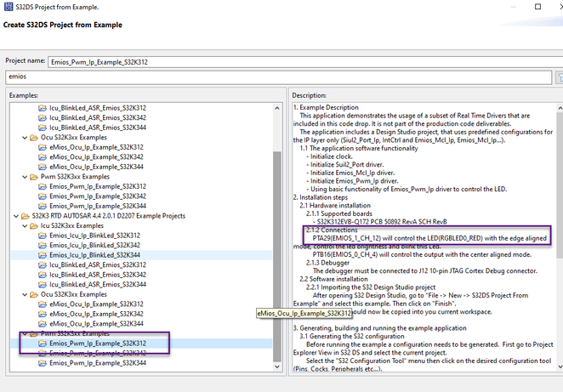Click the Description pane scrollbar thumb
Viewport: 563px width, 392px height.
pyautogui.click(x=560, y=185)
